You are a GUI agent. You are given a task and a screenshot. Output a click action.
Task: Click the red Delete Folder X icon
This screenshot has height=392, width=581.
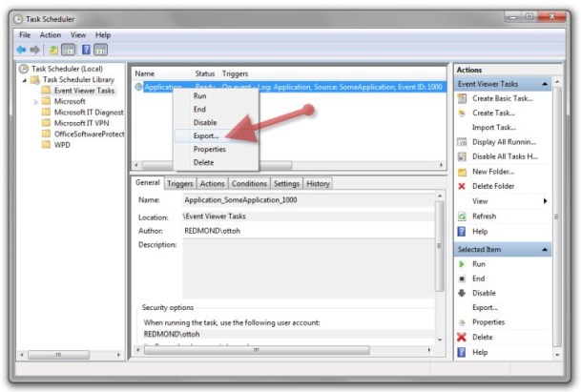pos(462,186)
